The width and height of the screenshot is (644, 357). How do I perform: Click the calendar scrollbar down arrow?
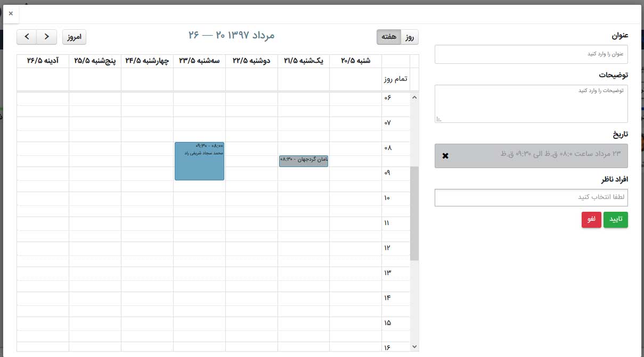point(414,346)
